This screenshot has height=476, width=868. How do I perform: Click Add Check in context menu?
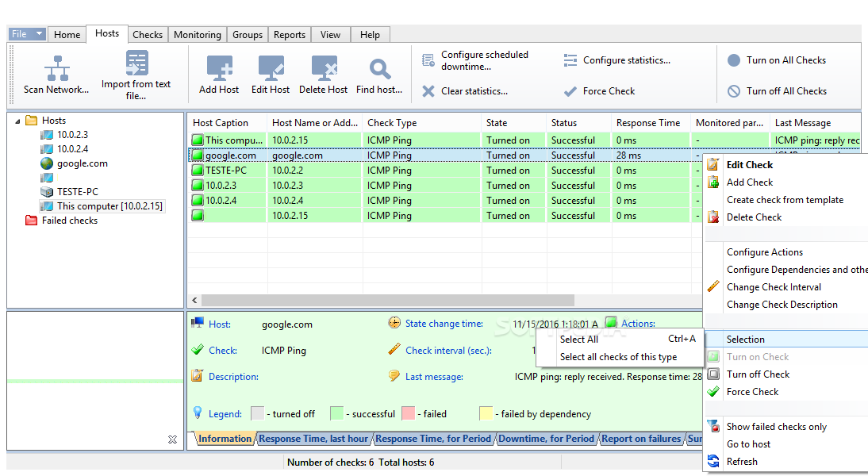point(750,182)
